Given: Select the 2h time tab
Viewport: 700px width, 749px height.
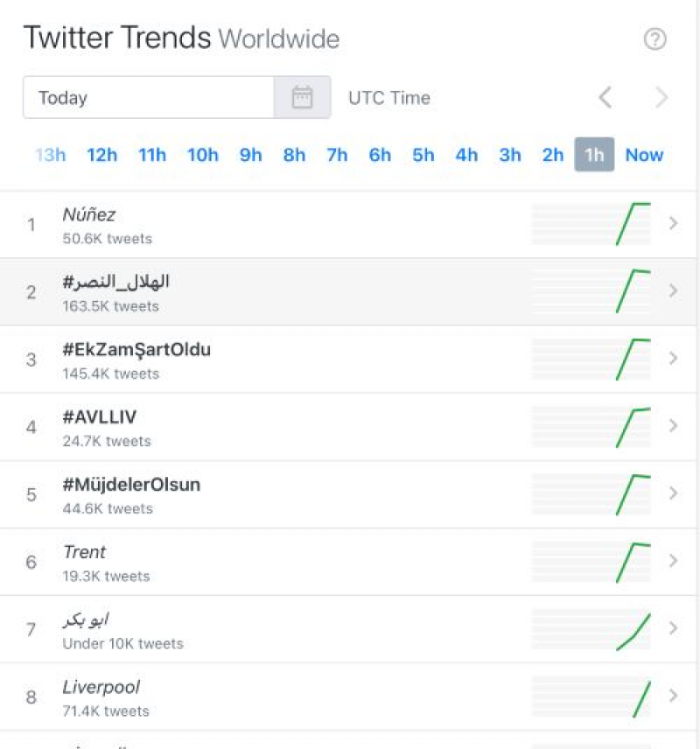Looking at the screenshot, I should pyautogui.click(x=553, y=155).
